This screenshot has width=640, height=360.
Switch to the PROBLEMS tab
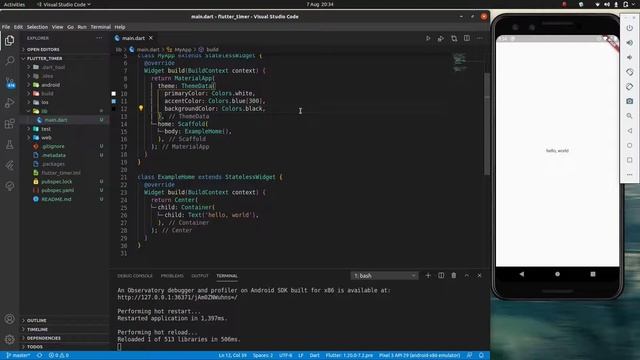click(172, 276)
